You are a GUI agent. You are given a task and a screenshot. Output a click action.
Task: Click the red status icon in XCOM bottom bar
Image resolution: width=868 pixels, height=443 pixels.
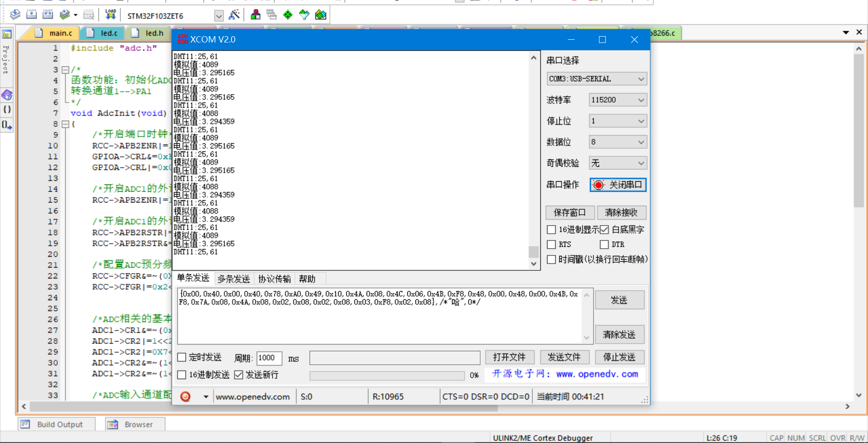tap(185, 396)
